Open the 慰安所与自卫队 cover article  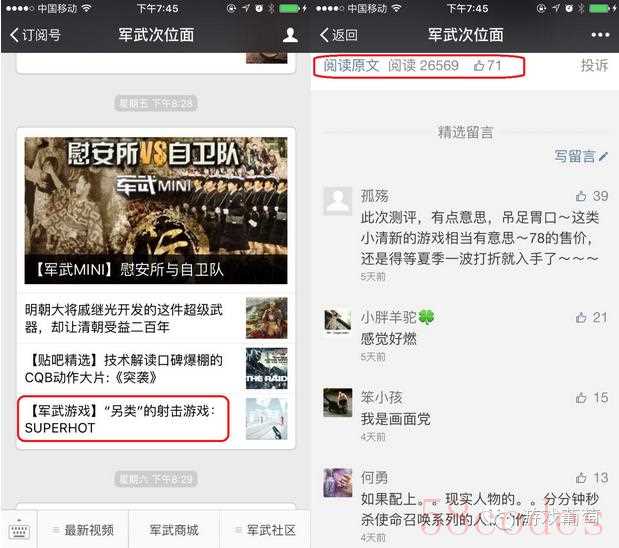point(156,210)
